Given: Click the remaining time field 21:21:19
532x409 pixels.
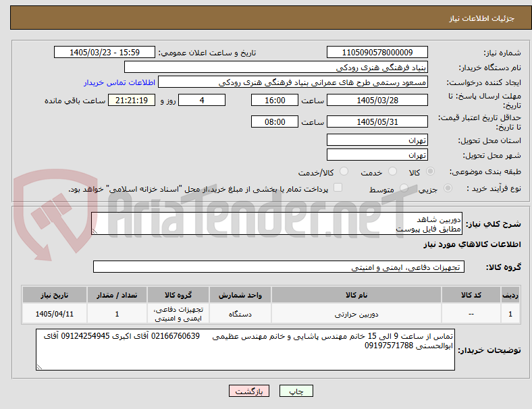Looking at the screenshot, I should (x=132, y=101).
